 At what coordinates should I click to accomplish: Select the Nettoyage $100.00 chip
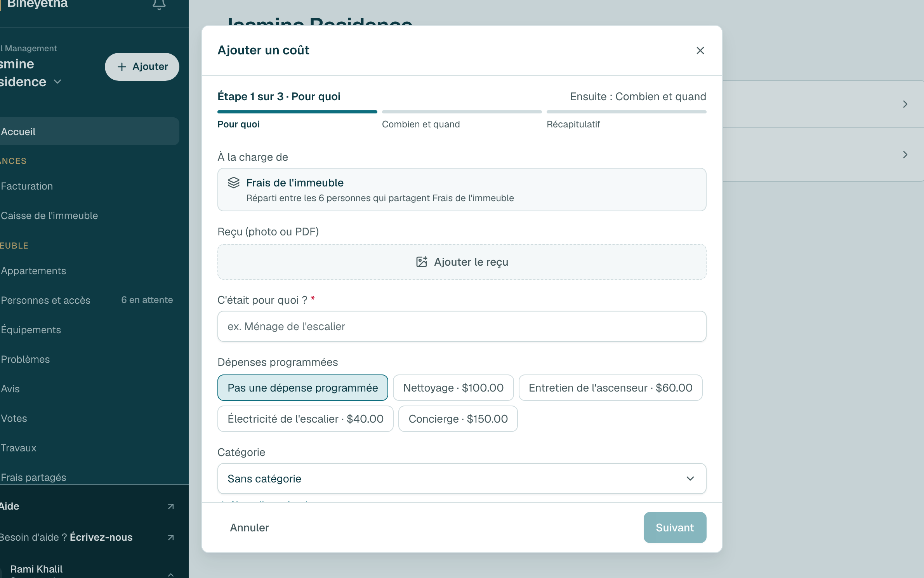coord(453,388)
